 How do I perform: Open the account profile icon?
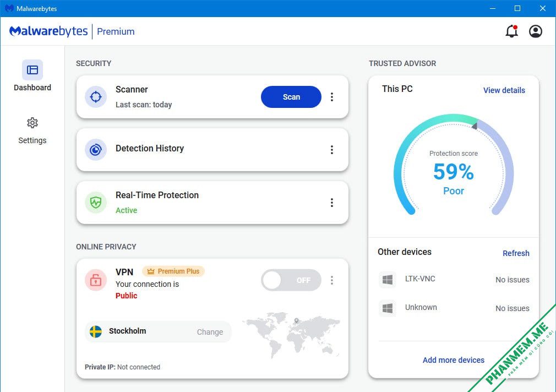536,31
